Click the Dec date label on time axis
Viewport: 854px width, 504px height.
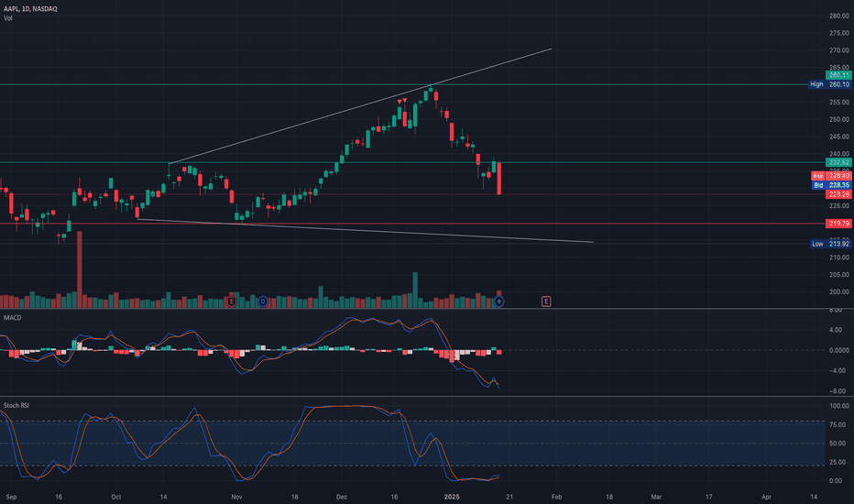click(342, 497)
